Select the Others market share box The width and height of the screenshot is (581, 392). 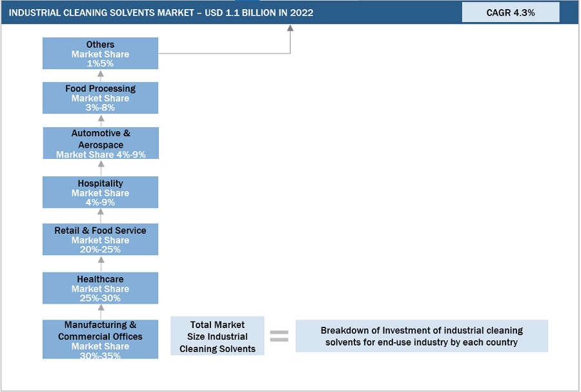(100, 54)
